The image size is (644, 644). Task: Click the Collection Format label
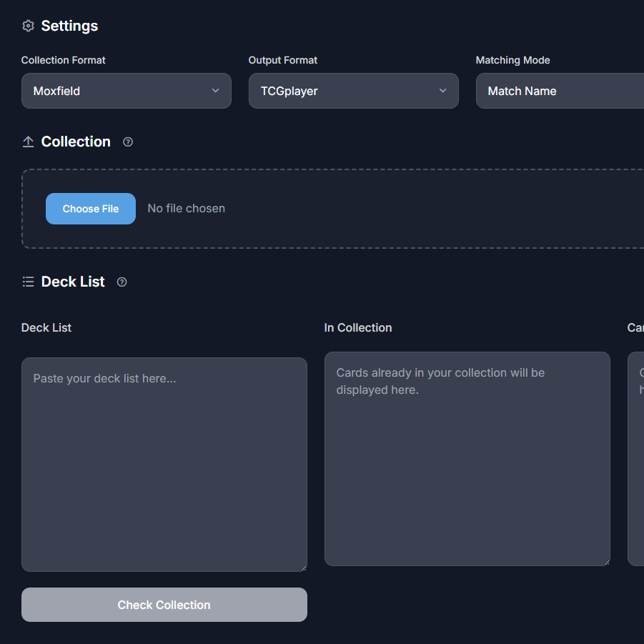[64, 60]
